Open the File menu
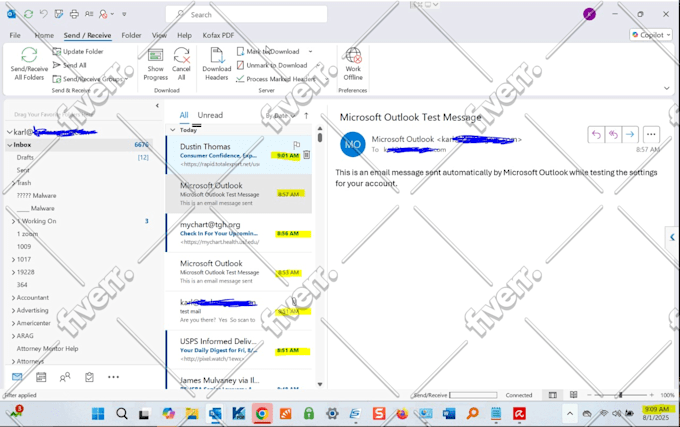680x427 pixels. pyautogui.click(x=15, y=35)
